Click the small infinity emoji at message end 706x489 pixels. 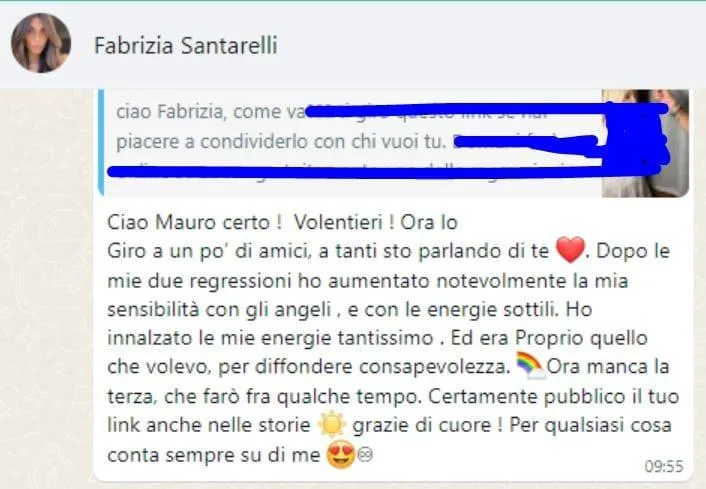(x=365, y=456)
